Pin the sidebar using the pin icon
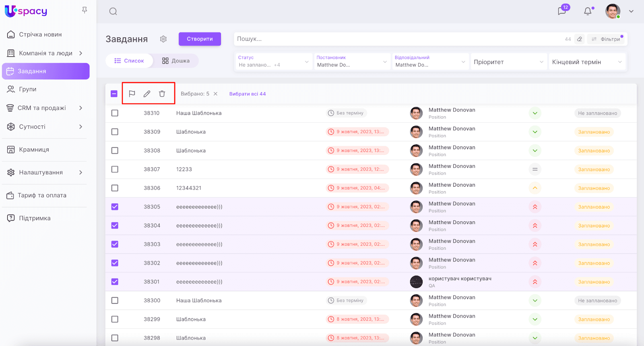This screenshot has height=346, width=644. pyautogui.click(x=85, y=10)
